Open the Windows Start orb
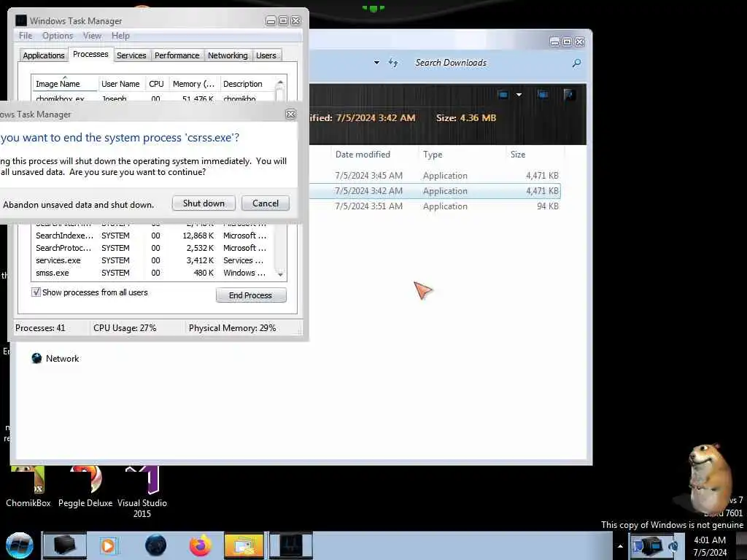The height and width of the screenshot is (560, 747). pos(20,545)
